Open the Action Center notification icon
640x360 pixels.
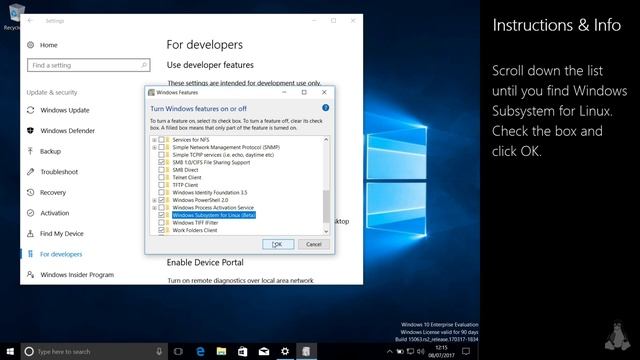click(466, 351)
